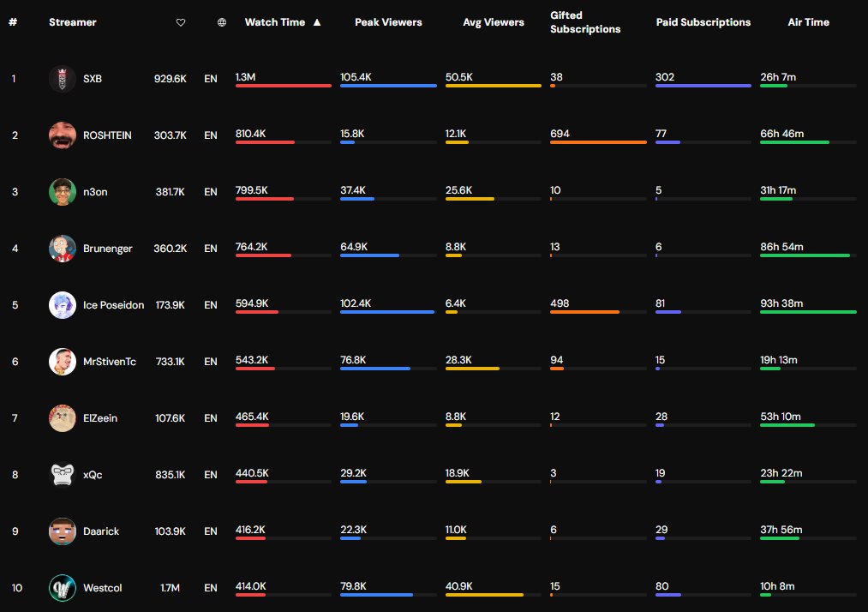Image resolution: width=868 pixels, height=612 pixels.
Task: Sort table by Air Time
Action: pyautogui.click(x=808, y=22)
